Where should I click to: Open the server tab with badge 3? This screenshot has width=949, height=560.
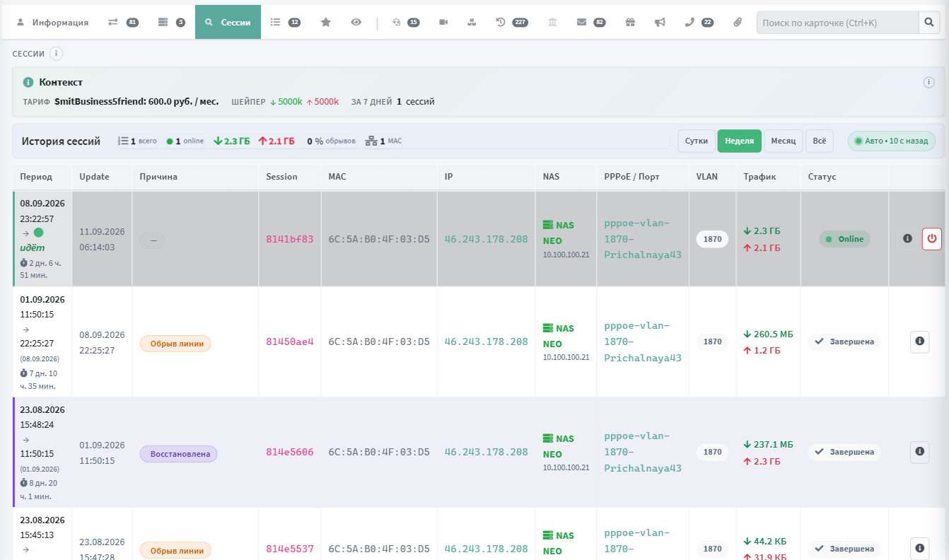tap(171, 22)
